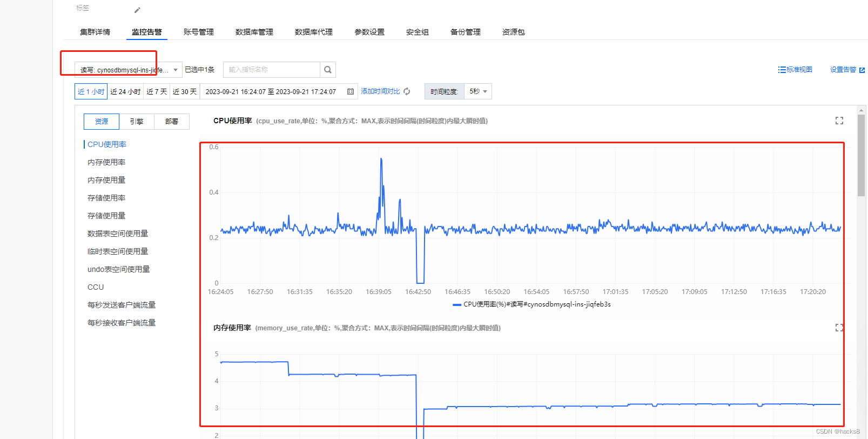
Task: Select the 资源 metrics category tab
Action: point(102,122)
